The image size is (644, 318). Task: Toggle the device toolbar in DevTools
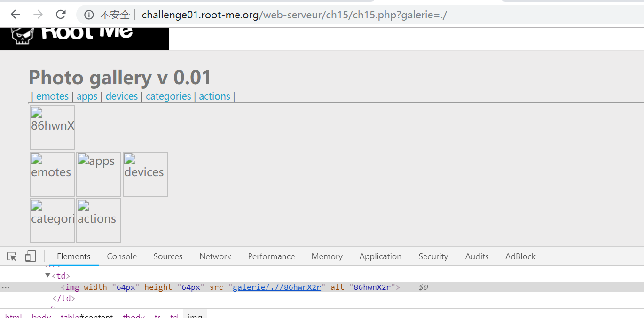click(x=31, y=256)
